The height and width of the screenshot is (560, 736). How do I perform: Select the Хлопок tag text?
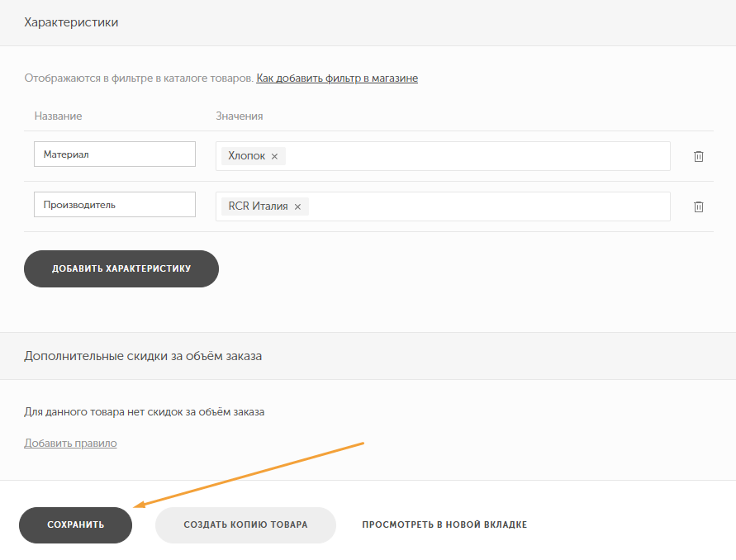pos(246,156)
